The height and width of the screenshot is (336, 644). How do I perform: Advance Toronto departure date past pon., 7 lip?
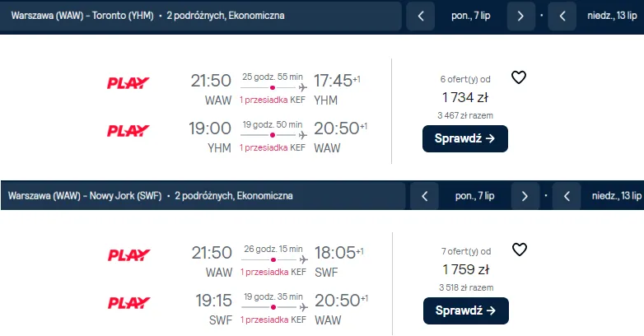pyautogui.click(x=520, y=16)
